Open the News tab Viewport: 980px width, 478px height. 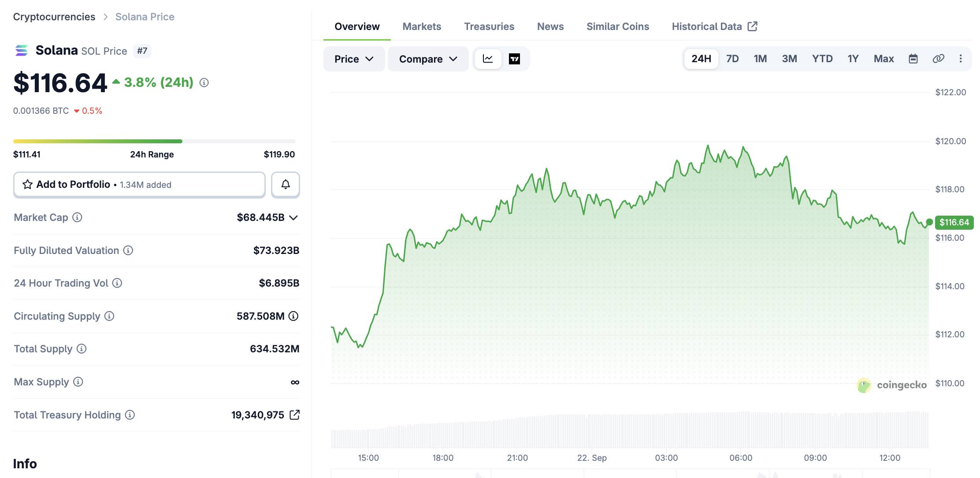(x=550, y=26)
